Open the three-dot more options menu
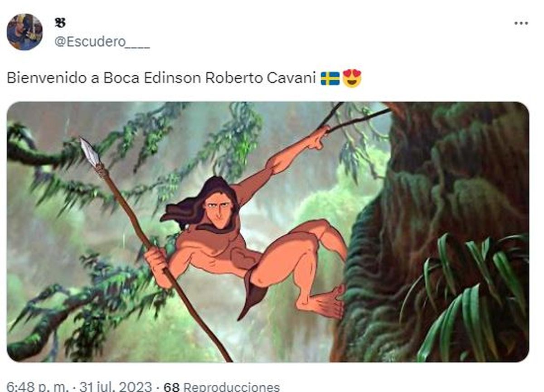Image resolution: width=544 pixels, height=392 pixels. tap(521, 23)
